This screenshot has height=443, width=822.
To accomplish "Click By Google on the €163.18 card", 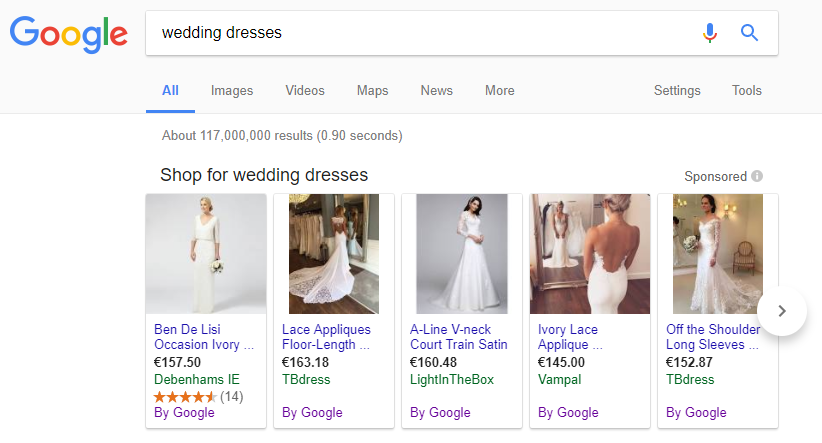I will click(x=312, y=413).
